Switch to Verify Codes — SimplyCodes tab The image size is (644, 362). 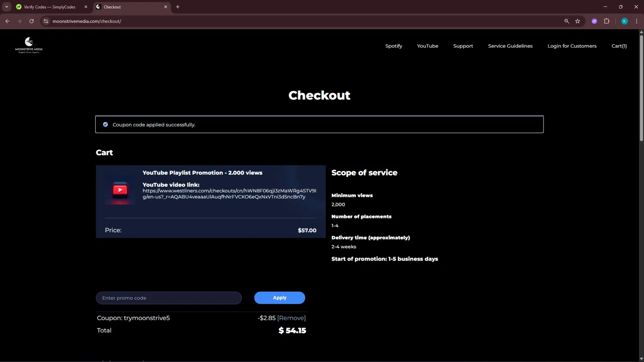point(50,7)
